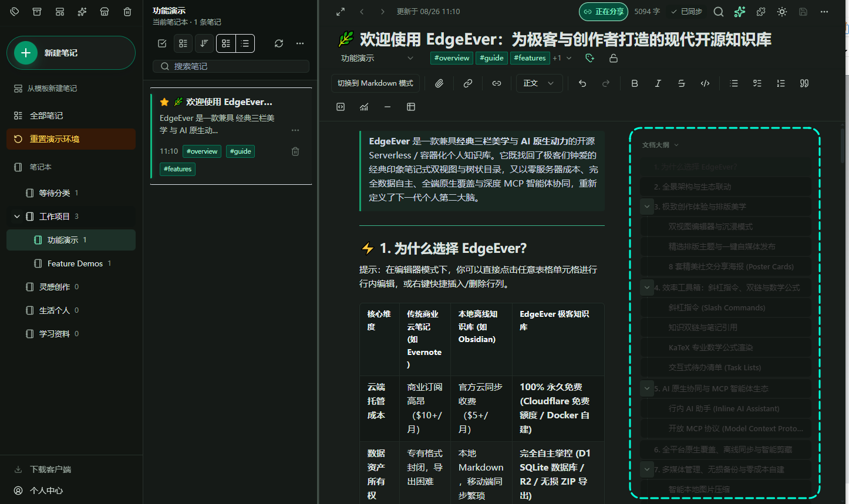Toggle inline code formatting

705,83
